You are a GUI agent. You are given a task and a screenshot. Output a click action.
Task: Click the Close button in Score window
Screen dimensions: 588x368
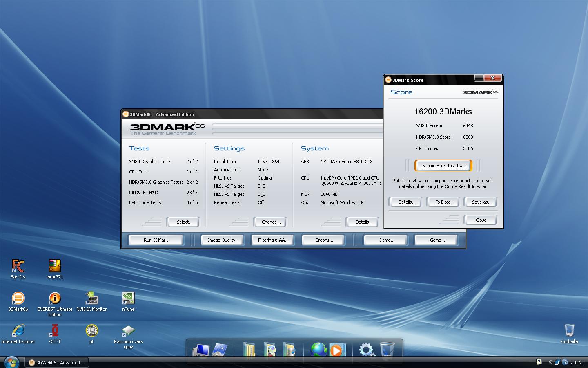(481, 220)
